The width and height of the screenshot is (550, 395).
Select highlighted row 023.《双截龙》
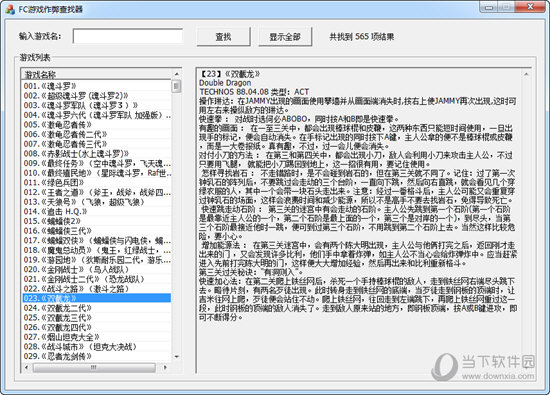pyautogui.click(x=97, y=298)
